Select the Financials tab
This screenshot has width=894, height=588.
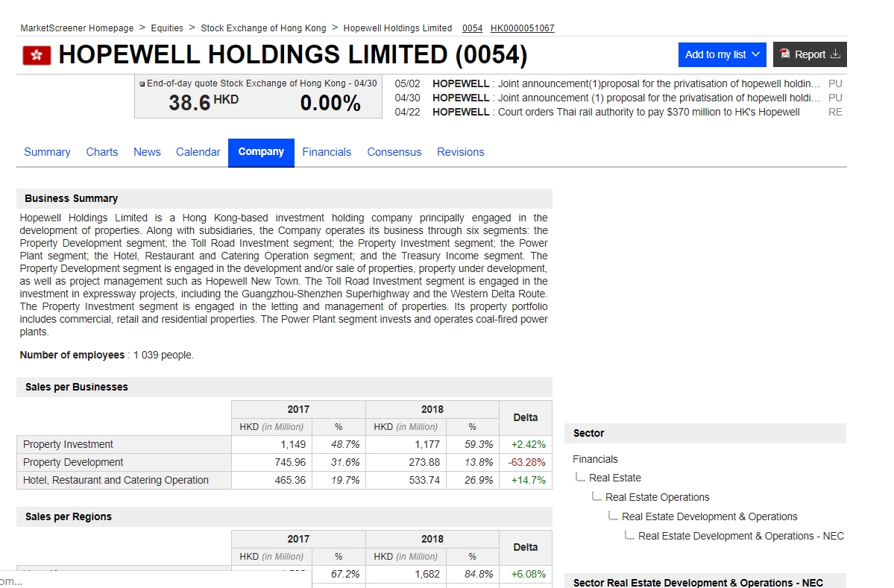[x=327, y=152]
